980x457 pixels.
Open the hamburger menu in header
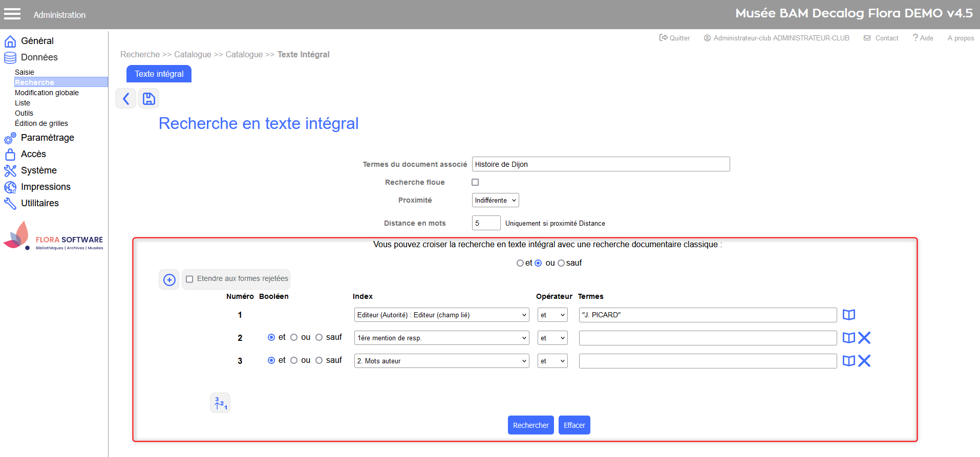pos(12,14)
